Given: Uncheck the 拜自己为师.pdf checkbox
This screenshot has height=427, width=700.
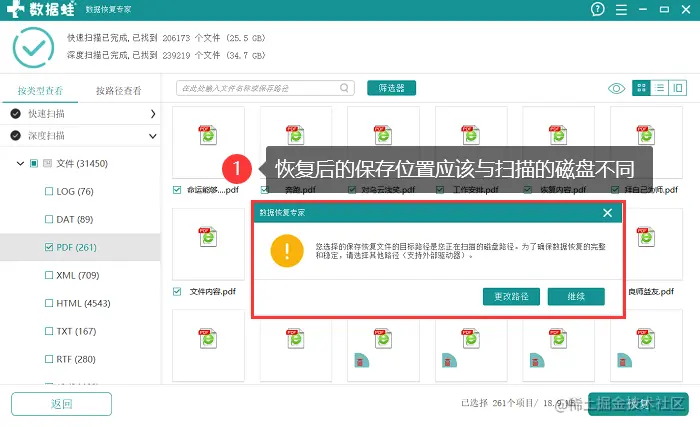Looking at the screenshot, I should [615, 190].
